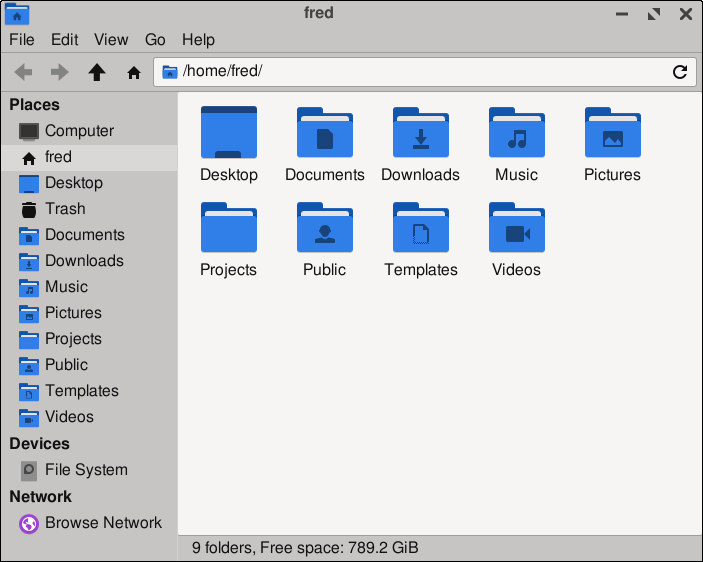This screenshot has width=703, height=562.
Task: Open the Go menu
Action: [155, 39]
